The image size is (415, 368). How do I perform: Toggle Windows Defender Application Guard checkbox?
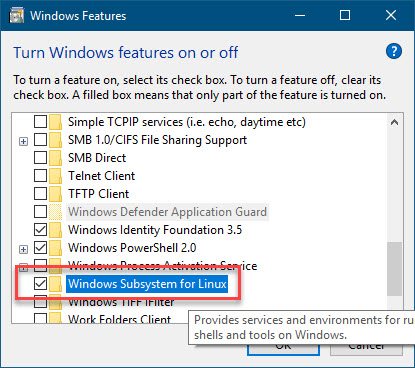40,212
